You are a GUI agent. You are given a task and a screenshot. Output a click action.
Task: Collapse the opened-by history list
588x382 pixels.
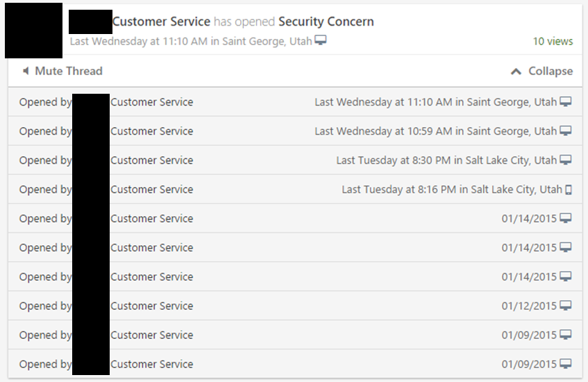pos(550,71)
